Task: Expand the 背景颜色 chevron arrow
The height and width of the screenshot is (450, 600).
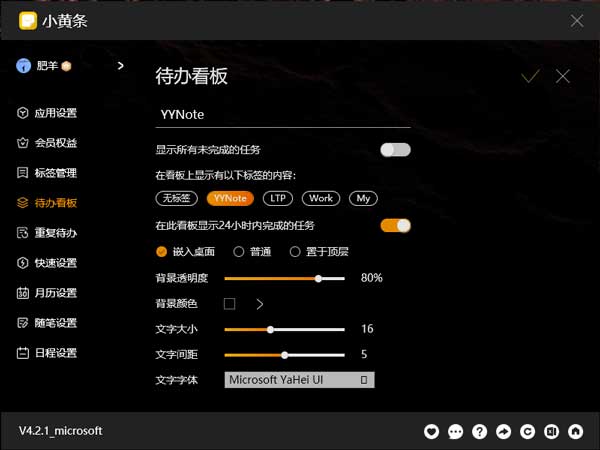Action: coord(260,304)
